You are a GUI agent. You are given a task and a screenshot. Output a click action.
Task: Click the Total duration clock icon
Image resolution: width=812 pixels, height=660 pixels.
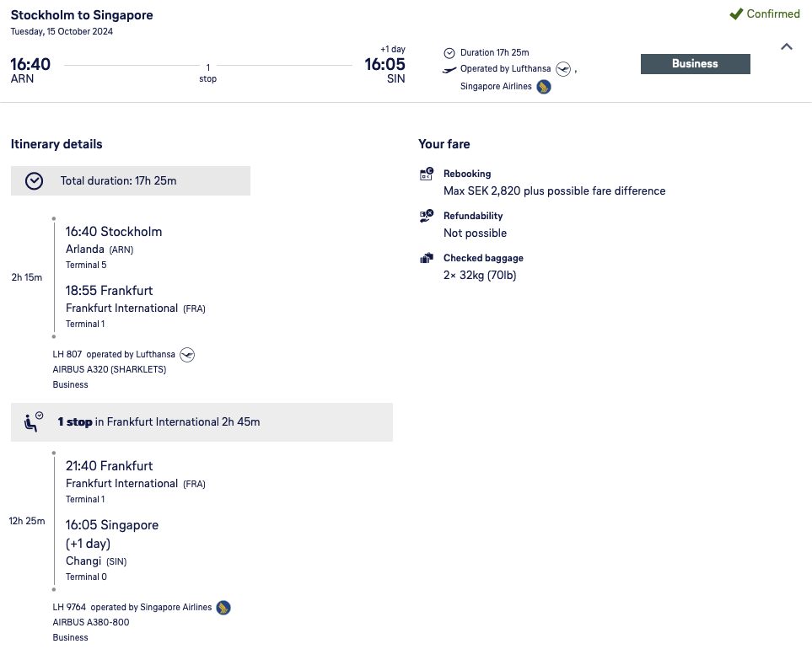click(x=34, y=180)
